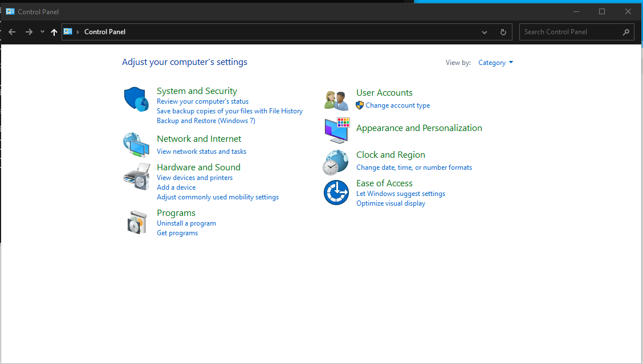Click Programs heading
The image size is (643, 364).
[x=176, y=213]
